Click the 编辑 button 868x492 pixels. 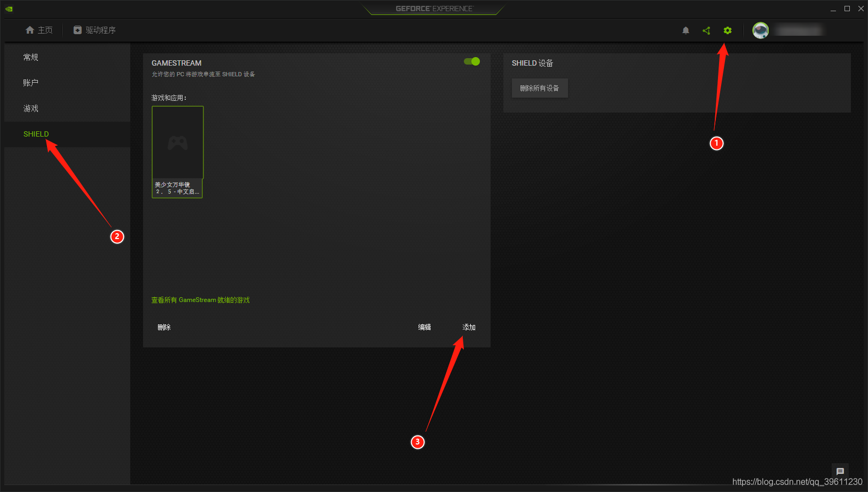tap(424, 327)
